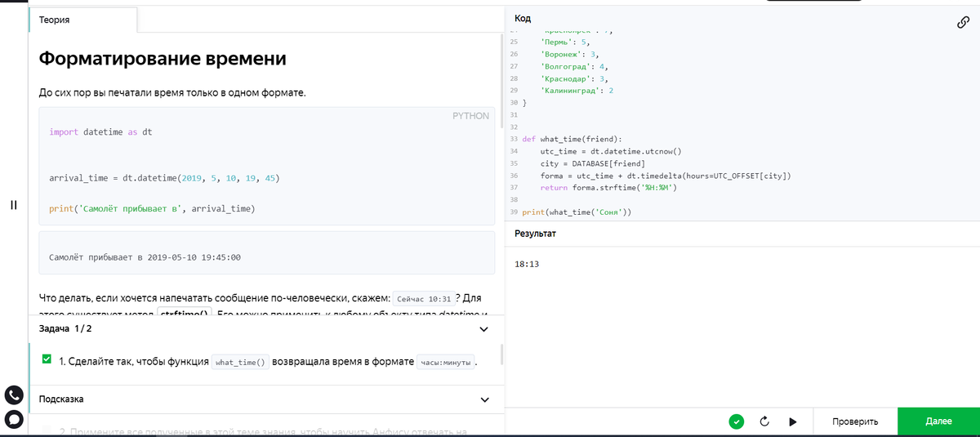The width and height of the screenshot is (980, 437).
Task: Click inline code what_time() in task
Action: tap(241, 363)
